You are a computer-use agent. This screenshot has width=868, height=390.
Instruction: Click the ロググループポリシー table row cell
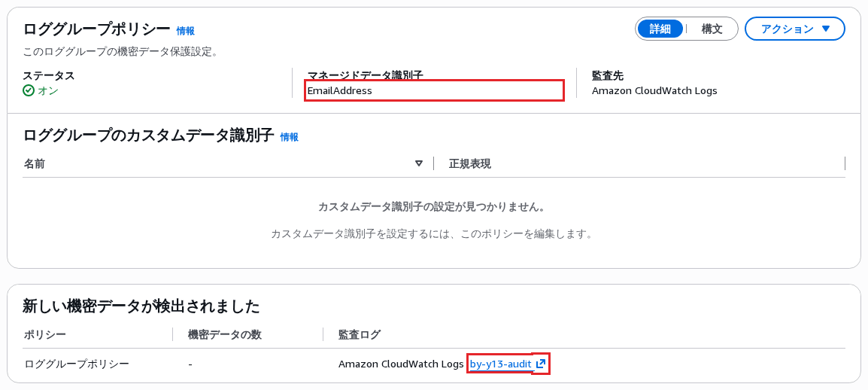coord(77,364)
